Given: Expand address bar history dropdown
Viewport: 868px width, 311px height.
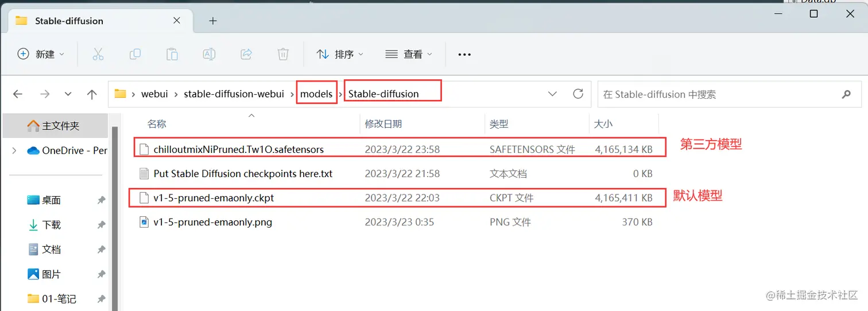Looking at the screenshot, I should pos(553,94).
